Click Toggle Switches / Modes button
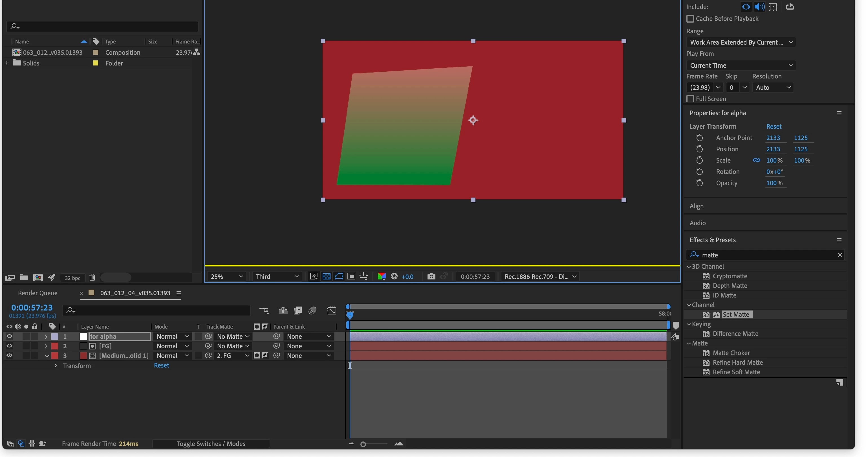Screen dimensions: 868x457 [x=211, y=444]
